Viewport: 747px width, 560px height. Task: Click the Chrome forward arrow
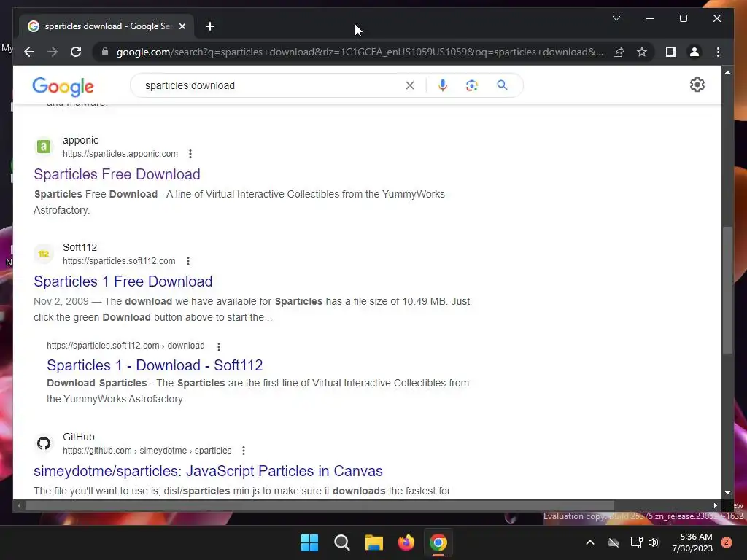[x=53, y=52]
